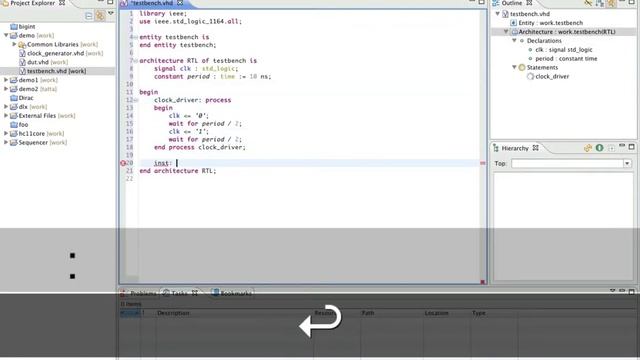The width and height of the screenshot is (640, 360).
Task: Close the Hierarchy view tab
Action: 536,148
